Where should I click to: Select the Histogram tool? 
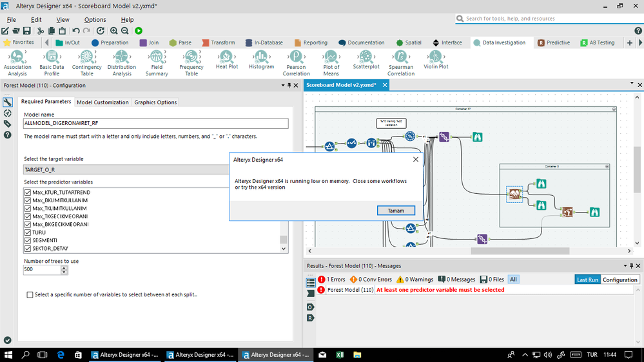[x=261, y=60]
